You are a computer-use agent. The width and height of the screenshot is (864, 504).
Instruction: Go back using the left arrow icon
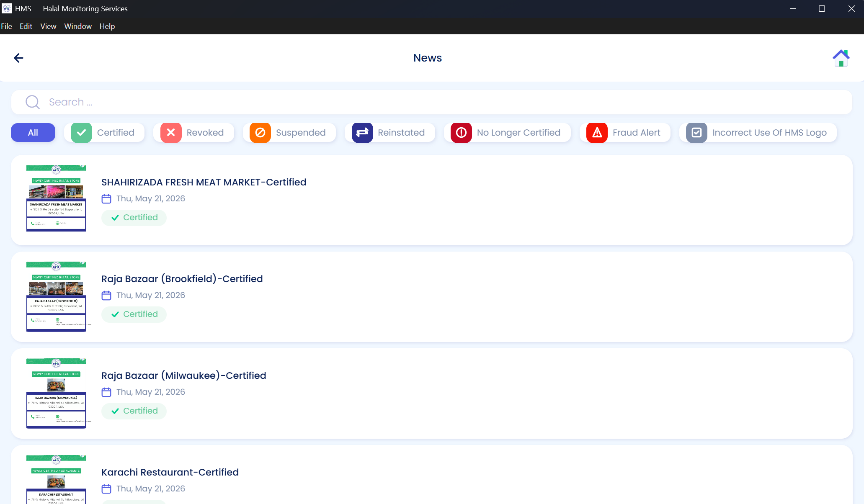point(18,58)
